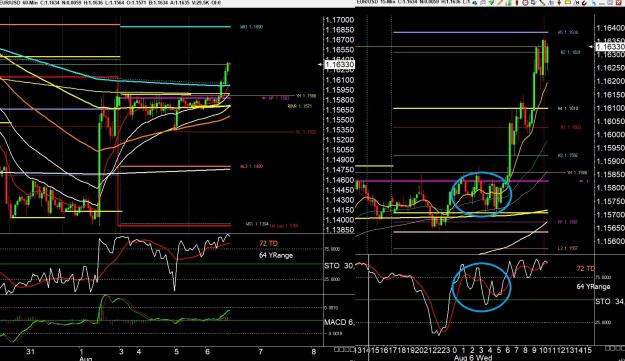625x361 pixels.
Task: Click the red circle icon in right chart toolbar
Action: (525, 2)
